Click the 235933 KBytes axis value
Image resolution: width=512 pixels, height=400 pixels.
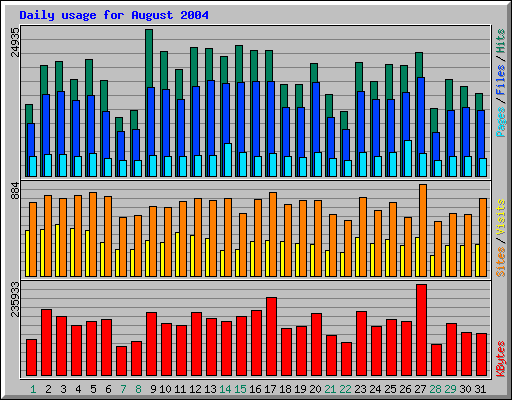pos(15,299)
